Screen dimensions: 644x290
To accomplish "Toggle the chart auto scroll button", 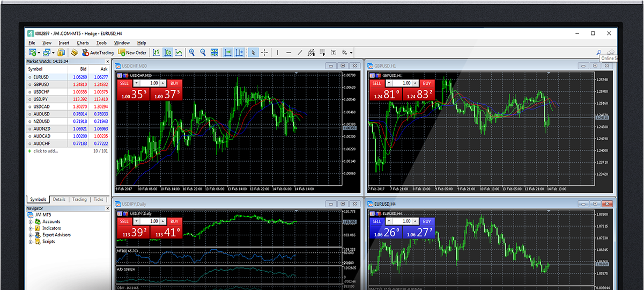I will pyautogui.click(x=227, y=53).
